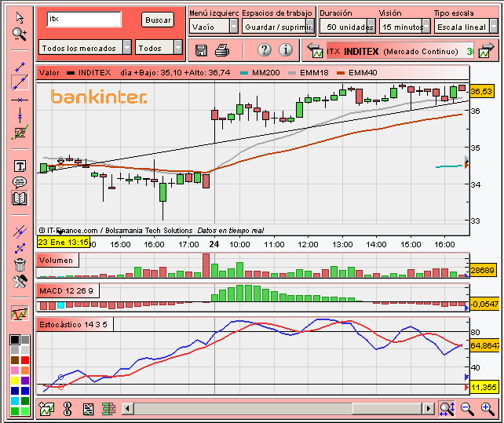Click the Valor label tab on price chart

(x=49, y=73)
